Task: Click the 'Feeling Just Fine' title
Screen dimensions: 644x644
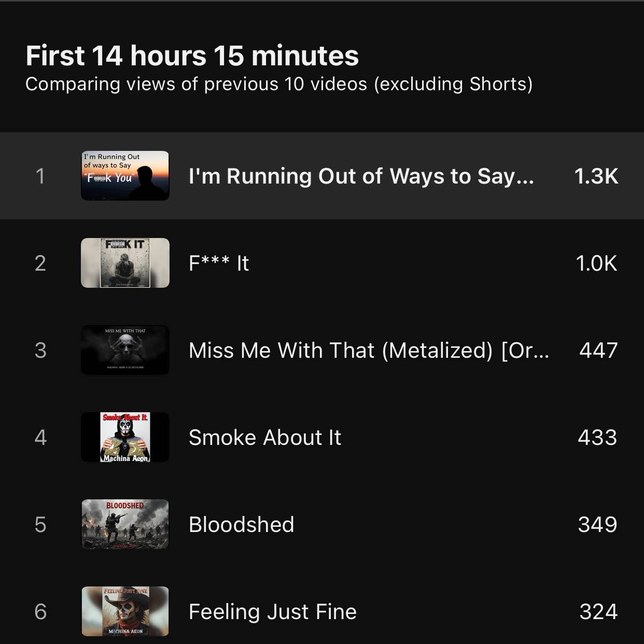Action: (x=272, y=612)
